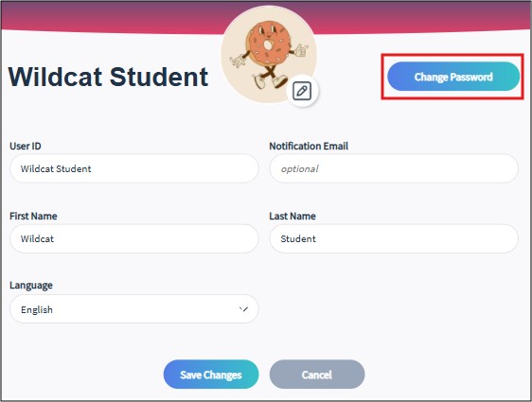Image resolution: width=532 pixels, height=402 pixels.
Task: Focus the First Name field containing Wildcat
Action: (x=134, y=238)
